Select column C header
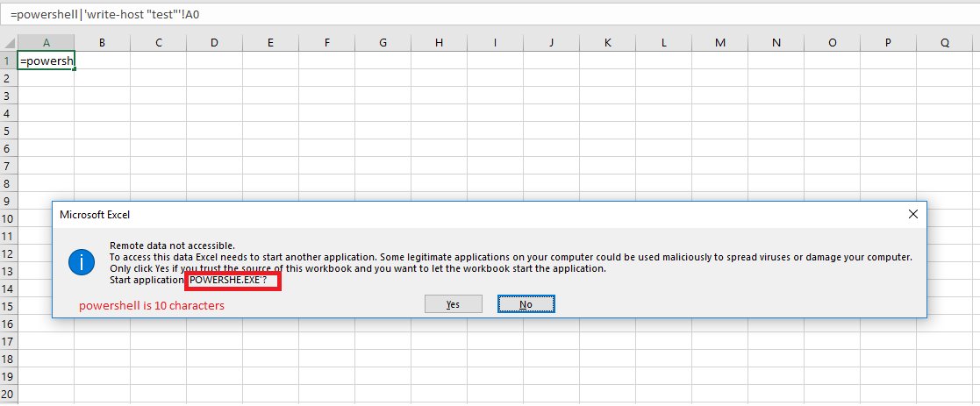The height and width of the screenshot is (406, 980). 158,42
